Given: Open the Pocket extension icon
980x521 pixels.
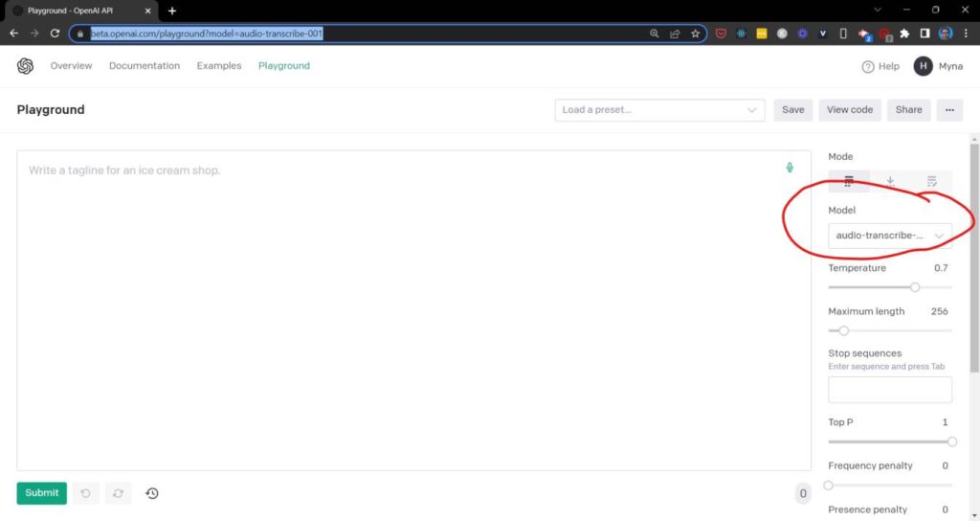Looking at the screenshot, I should (x=721, y=34).
